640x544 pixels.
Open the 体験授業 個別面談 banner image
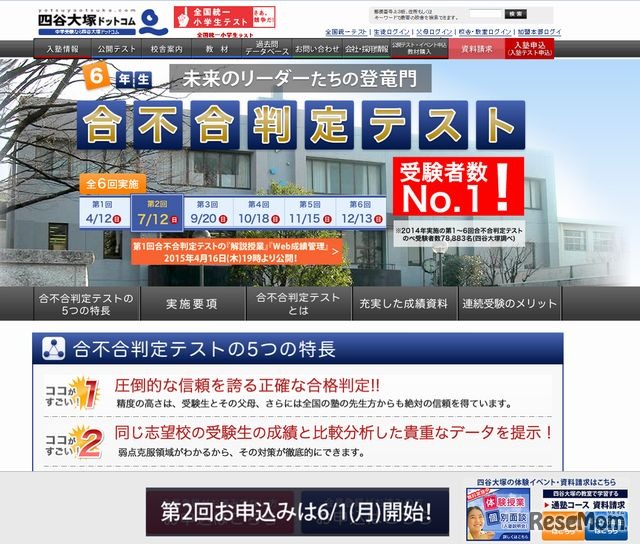click(498, 514)
